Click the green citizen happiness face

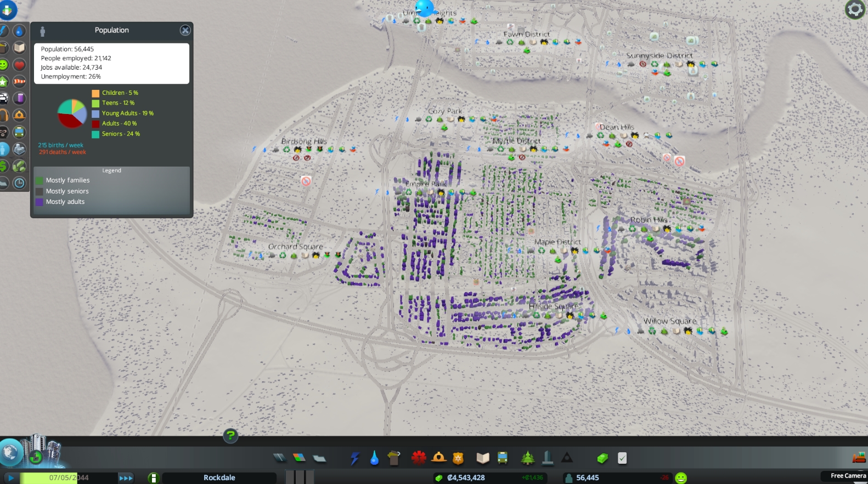click(x=681, y=478)
